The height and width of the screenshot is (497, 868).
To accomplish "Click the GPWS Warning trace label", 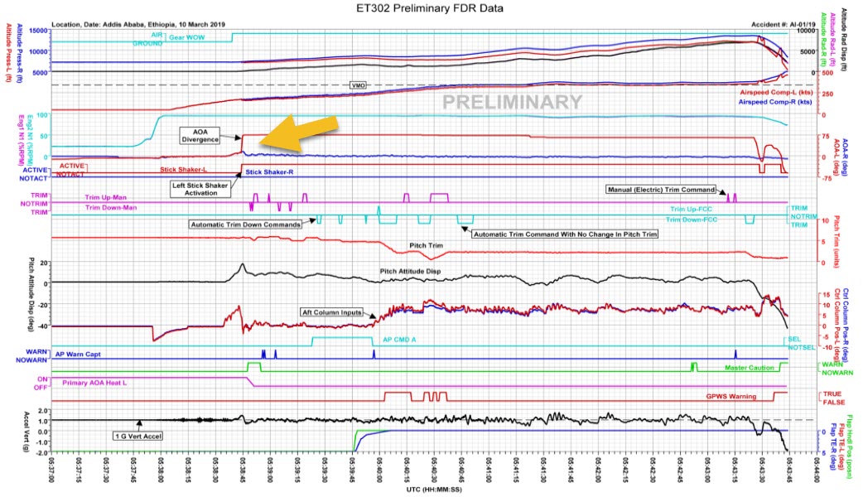I will coord(730,396).
